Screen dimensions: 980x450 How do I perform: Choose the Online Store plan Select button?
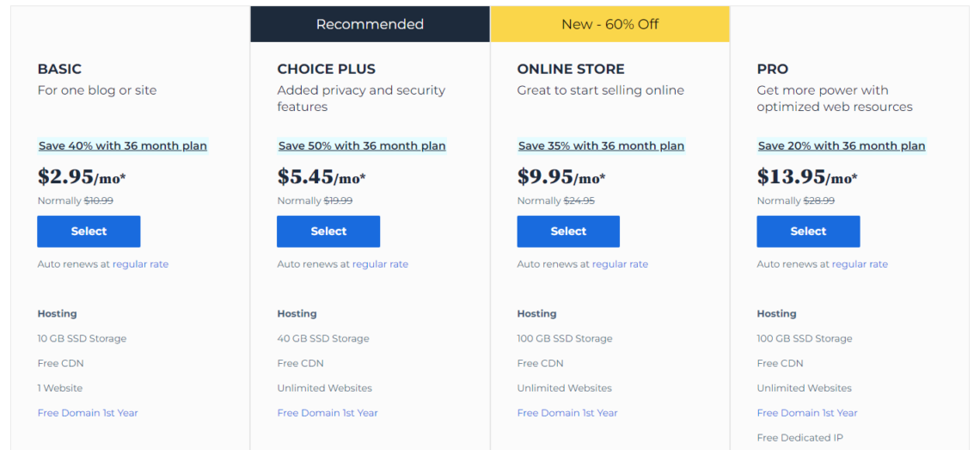pyautogui.click(x=568, y=231)
